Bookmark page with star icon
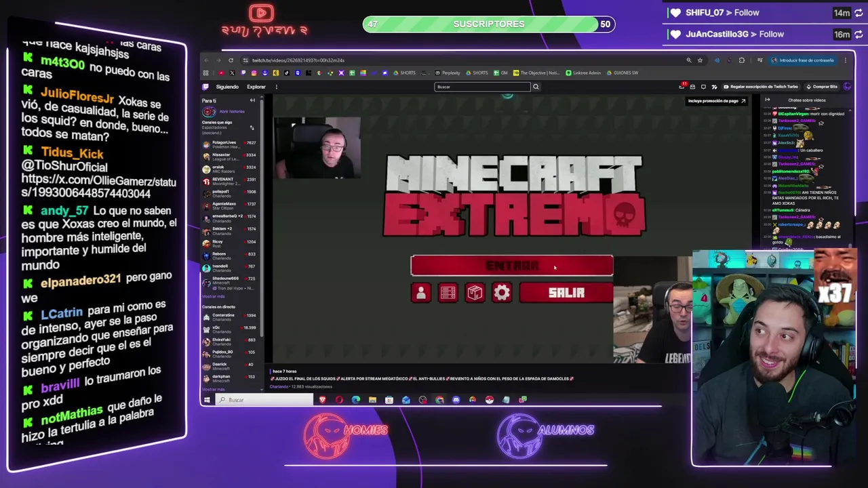Image resolution: width=868 pixels, height=488 pixels. pyautogui.click(x=700, y=60)
